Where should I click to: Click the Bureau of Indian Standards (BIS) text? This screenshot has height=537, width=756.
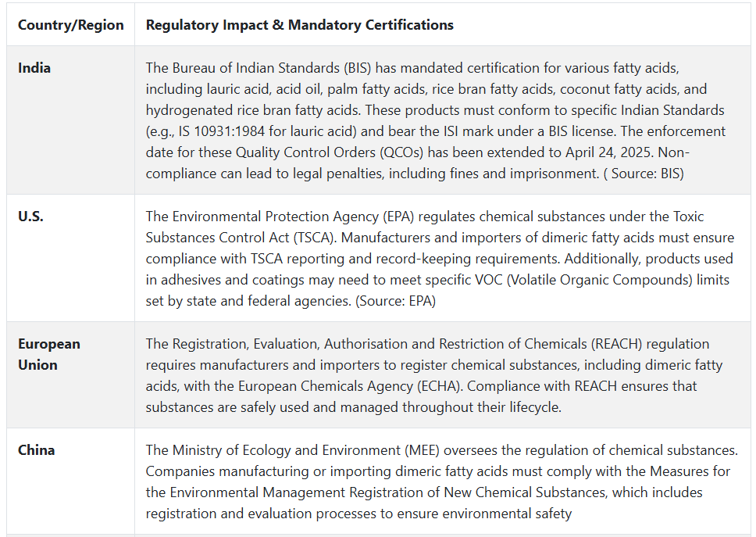pyautogui.click(x=272, y=68)
